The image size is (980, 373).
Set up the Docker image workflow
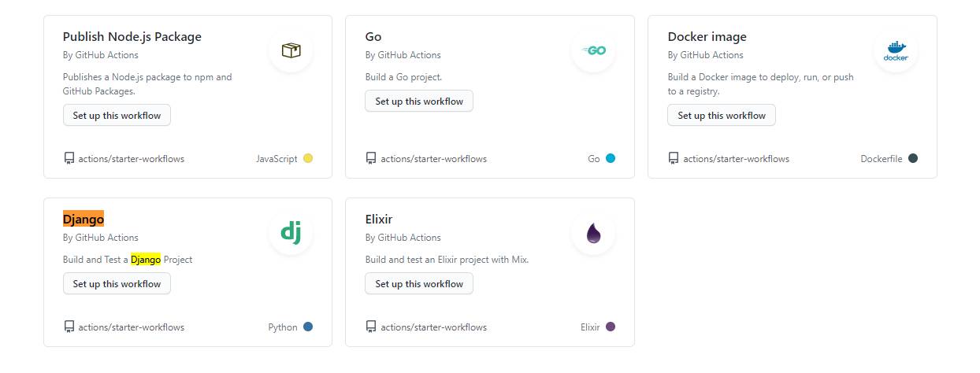722,115
